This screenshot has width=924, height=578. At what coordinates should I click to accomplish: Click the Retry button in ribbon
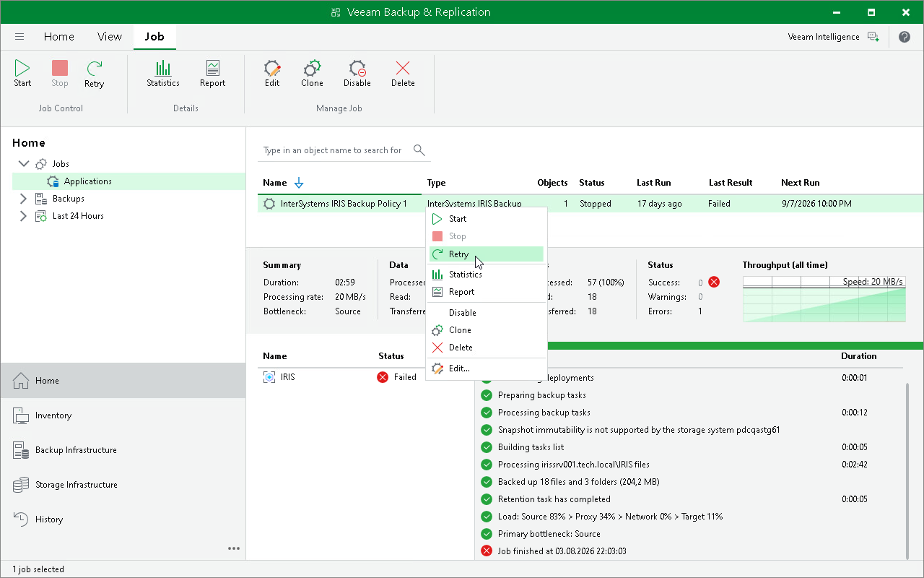95,74
